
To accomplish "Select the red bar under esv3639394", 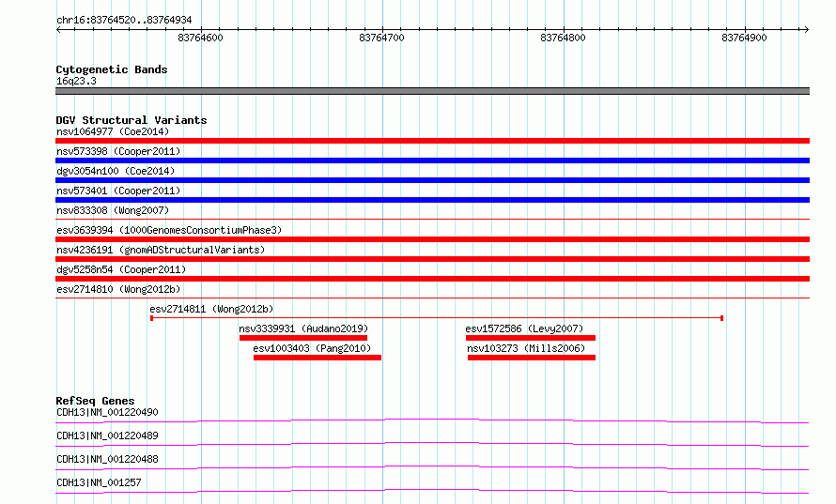I will pyautogui.click(x=432, y=239).
